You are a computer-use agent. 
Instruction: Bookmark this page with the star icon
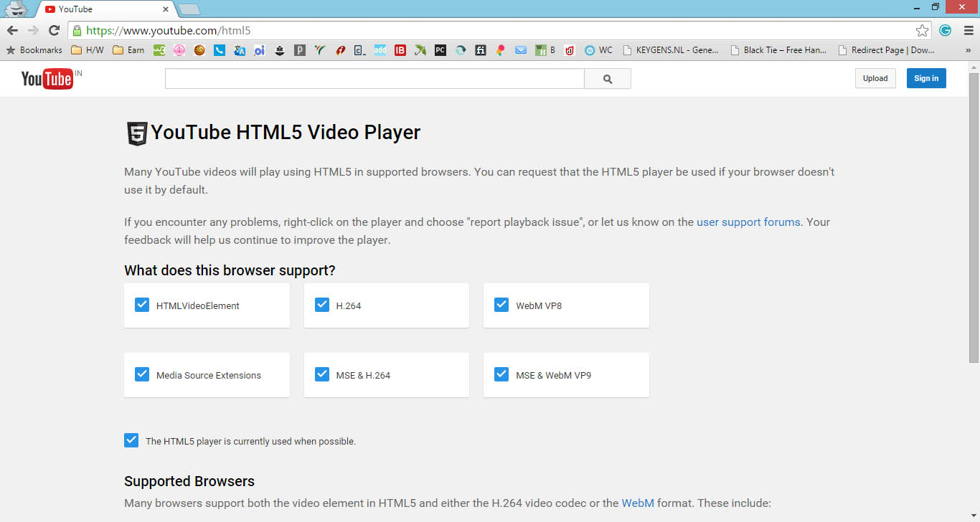pos(923,30)
